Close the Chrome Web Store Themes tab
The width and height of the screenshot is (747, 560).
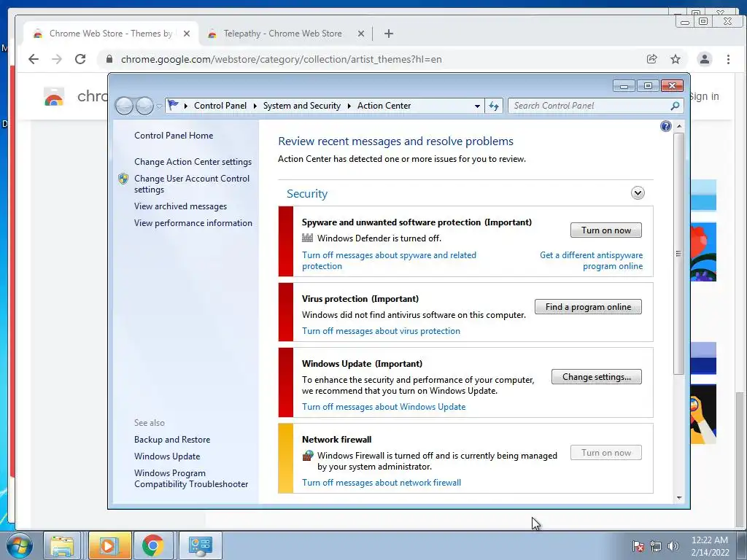187,34
